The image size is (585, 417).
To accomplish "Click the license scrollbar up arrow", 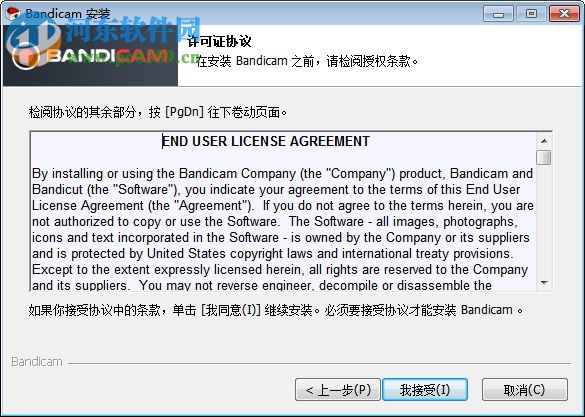I will (544, 141).
